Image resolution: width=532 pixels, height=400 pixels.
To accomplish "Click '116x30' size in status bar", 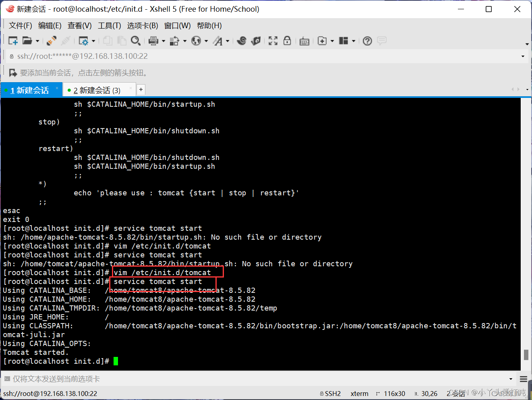I will (394, 394).
